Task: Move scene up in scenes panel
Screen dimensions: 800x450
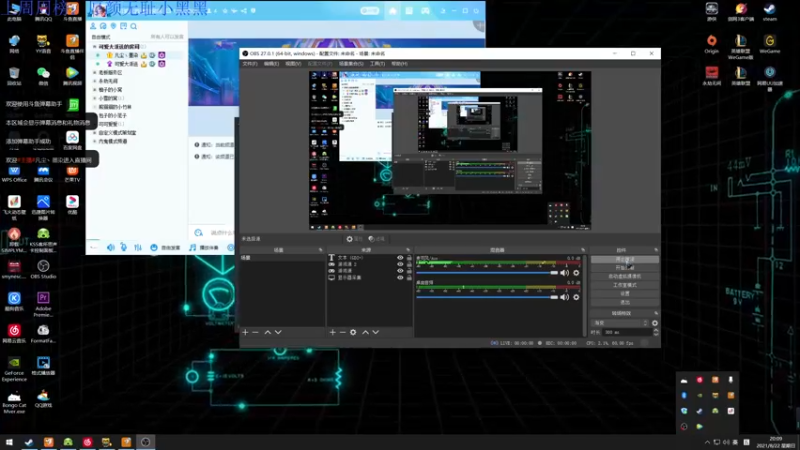Action: [268, 332]
